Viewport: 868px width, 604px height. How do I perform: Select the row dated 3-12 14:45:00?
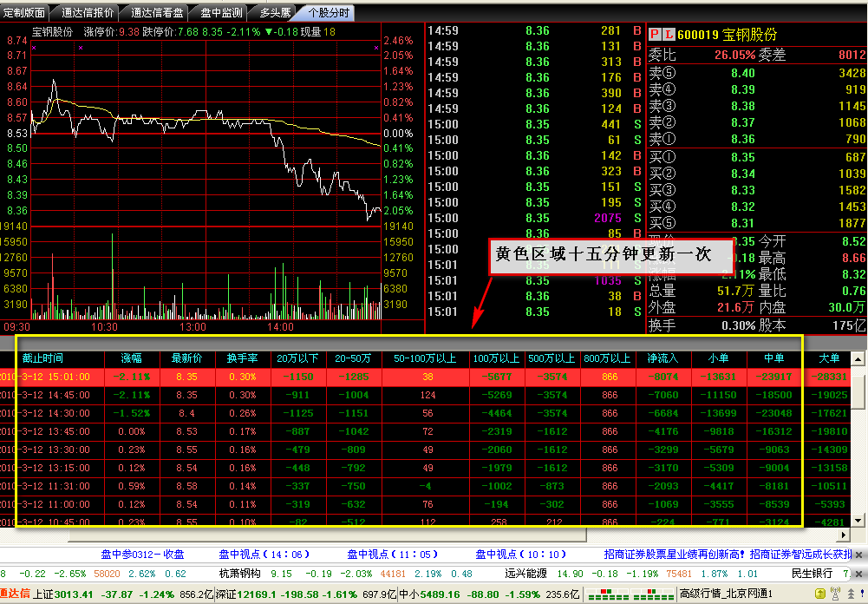click(x=424, y=395)
